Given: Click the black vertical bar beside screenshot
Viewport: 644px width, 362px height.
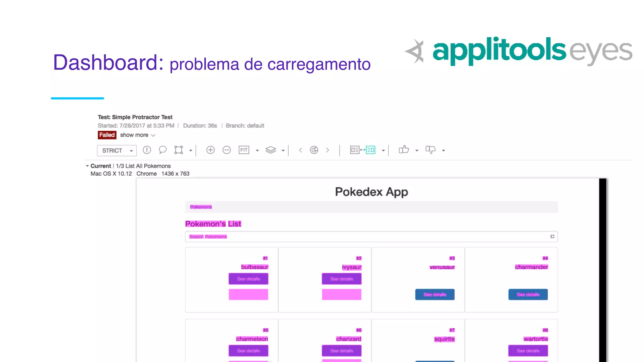Looking at the screenshot, I should pos(602,270).
